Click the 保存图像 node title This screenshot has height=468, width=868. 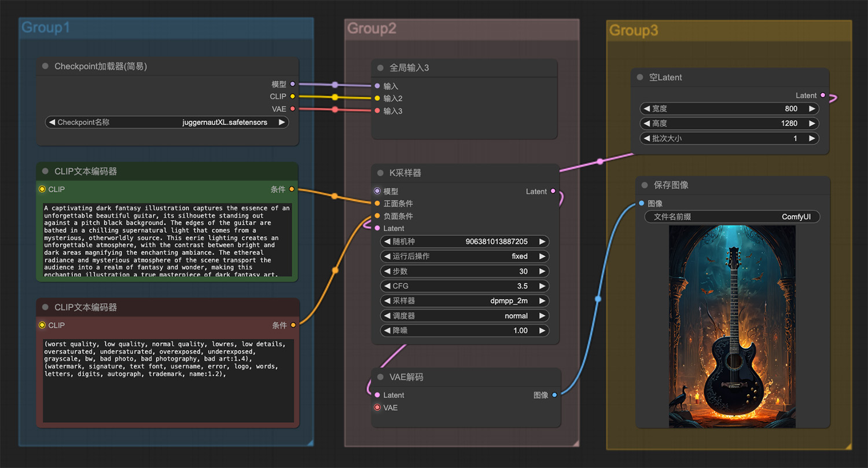(671, 185)
